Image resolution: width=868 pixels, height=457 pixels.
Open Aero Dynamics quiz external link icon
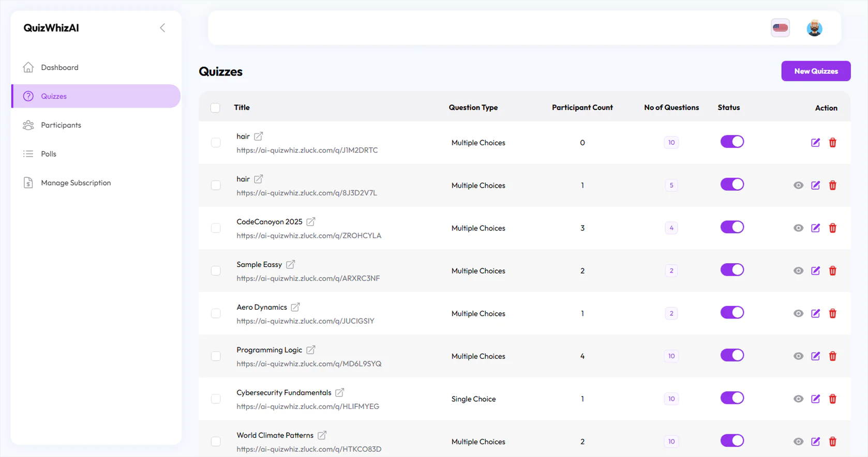click(295, 307)
